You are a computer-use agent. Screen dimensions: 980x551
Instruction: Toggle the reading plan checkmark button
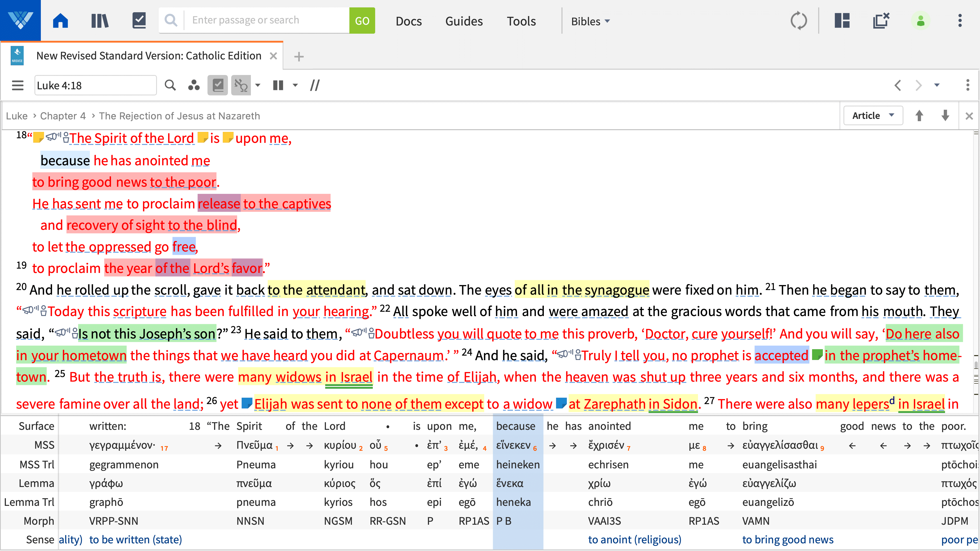coord(218,85)
